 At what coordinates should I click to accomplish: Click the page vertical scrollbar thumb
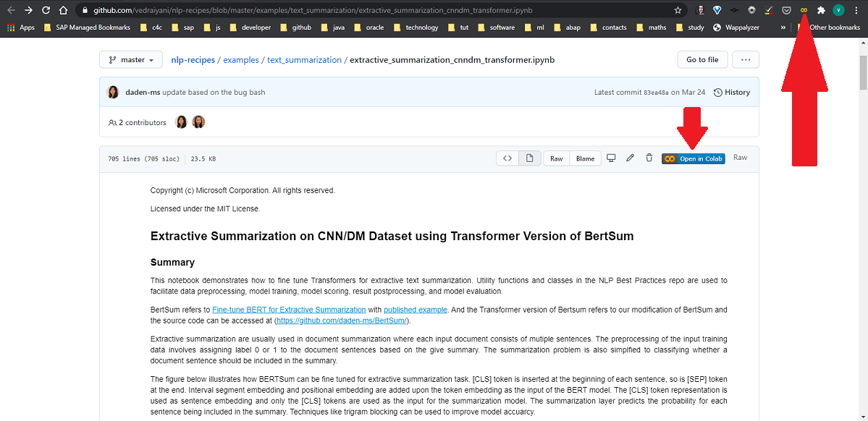point(863,72)
